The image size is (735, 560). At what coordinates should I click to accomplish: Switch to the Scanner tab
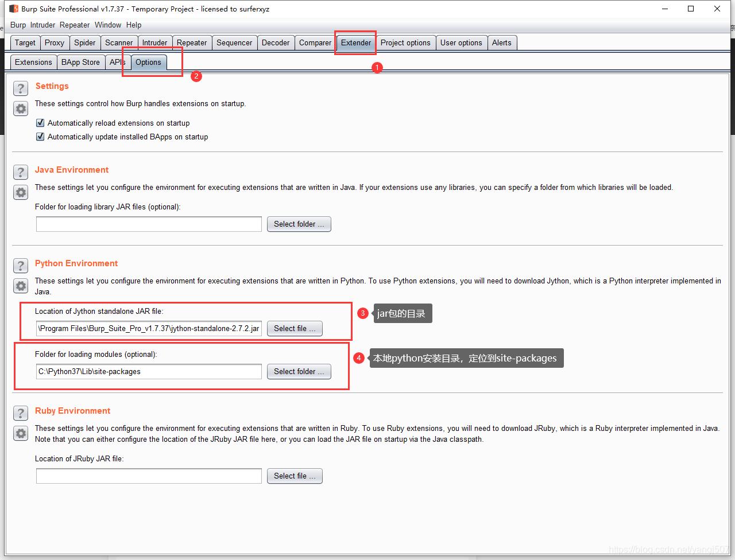tap(119, 42)
